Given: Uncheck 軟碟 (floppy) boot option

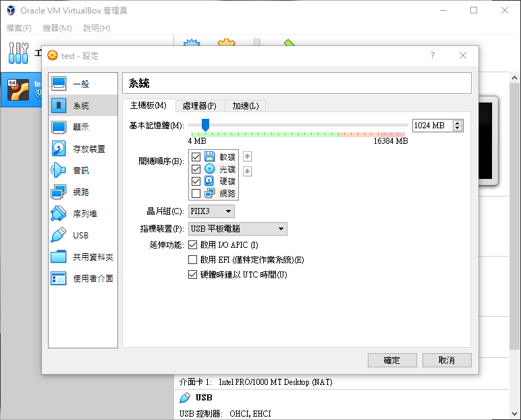Looking at the screenshot, I should point(196,157).
